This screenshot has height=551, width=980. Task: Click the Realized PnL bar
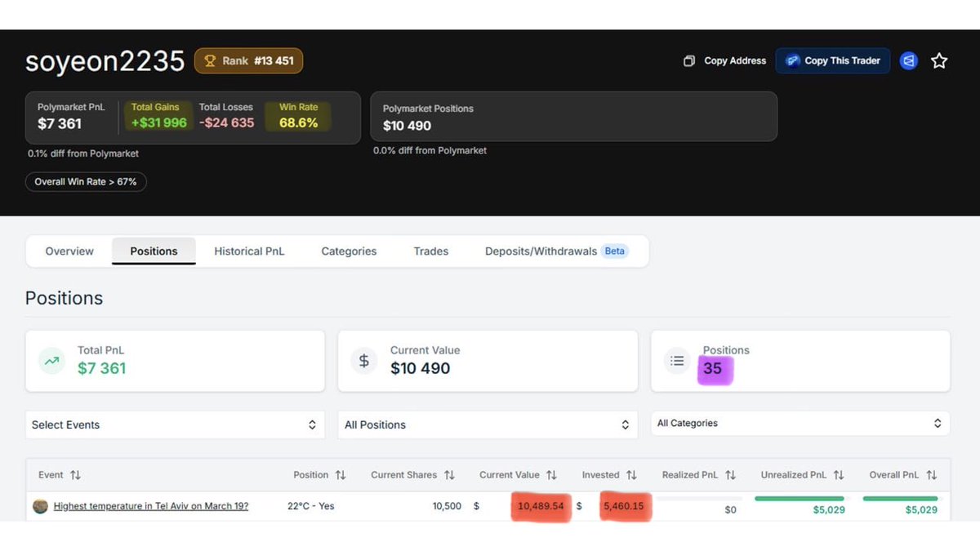[x=699, y=498]
